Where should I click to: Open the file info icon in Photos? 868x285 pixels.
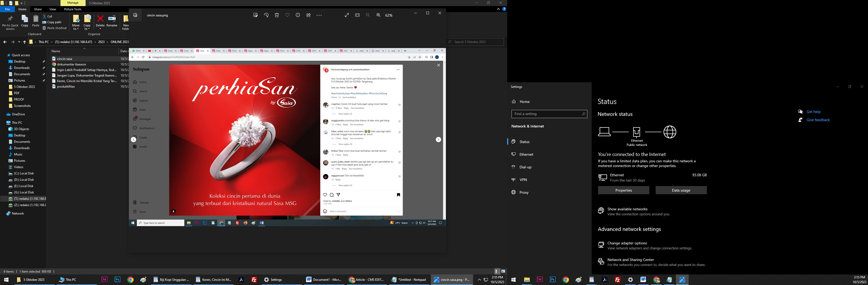[298, 15]
